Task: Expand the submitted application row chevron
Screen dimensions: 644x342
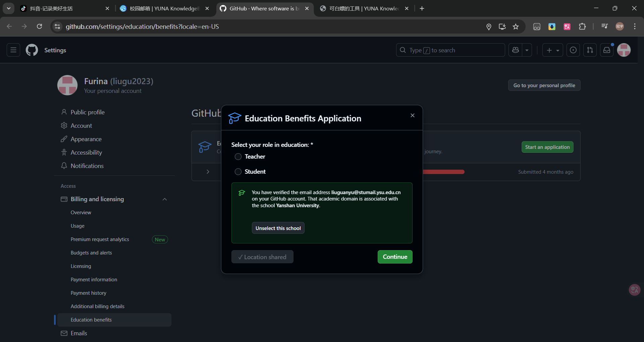Action: coord(208,172)
